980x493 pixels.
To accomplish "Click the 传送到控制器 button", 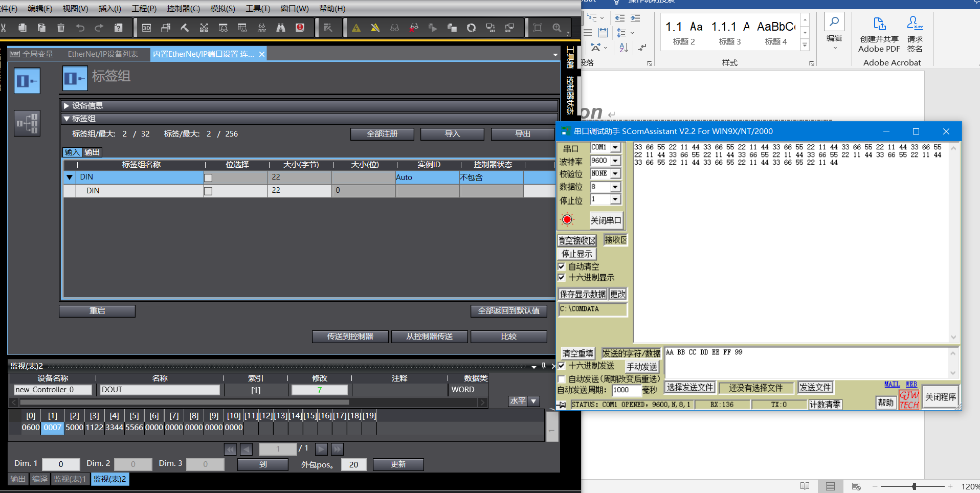I will 350,337.
